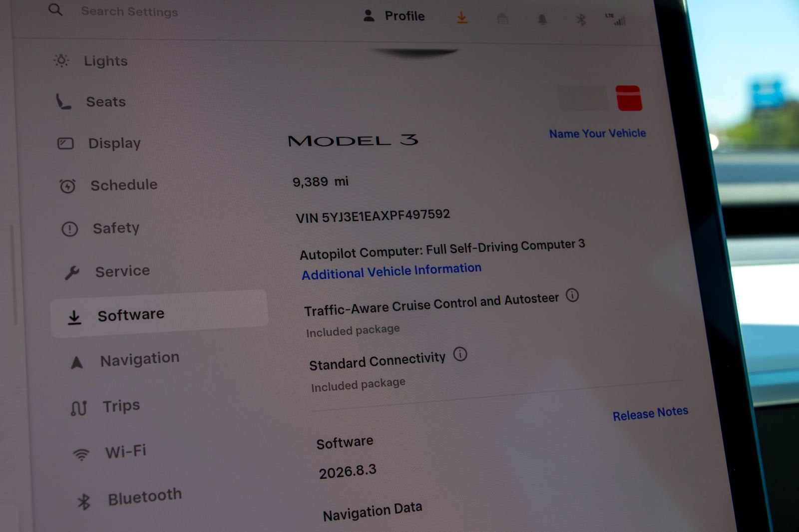Click the Service wrench icon

coord(72,272)
